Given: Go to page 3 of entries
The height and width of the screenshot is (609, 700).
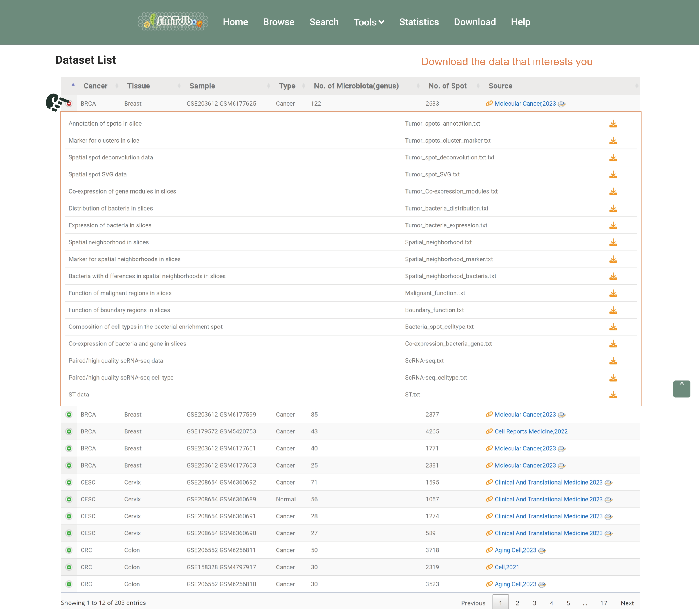Looking at the screenshot, I should coord(534,603).
